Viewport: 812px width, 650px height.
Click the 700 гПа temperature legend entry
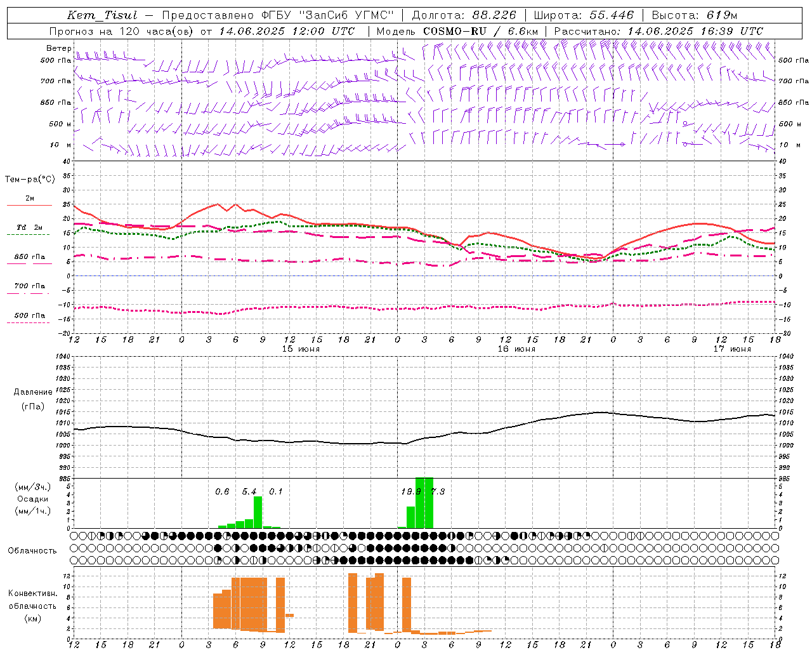pyautogui.click(x=30, y=286)
